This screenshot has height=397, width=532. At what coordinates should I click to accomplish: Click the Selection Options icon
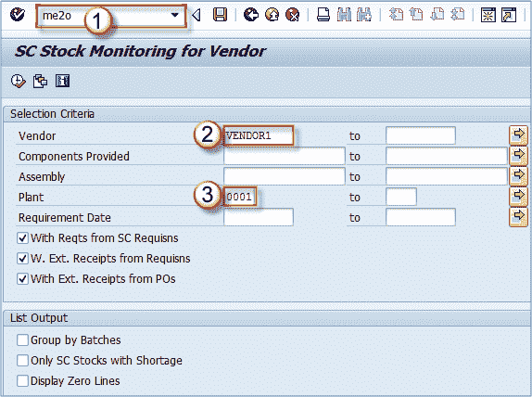[x=62, y=82]
